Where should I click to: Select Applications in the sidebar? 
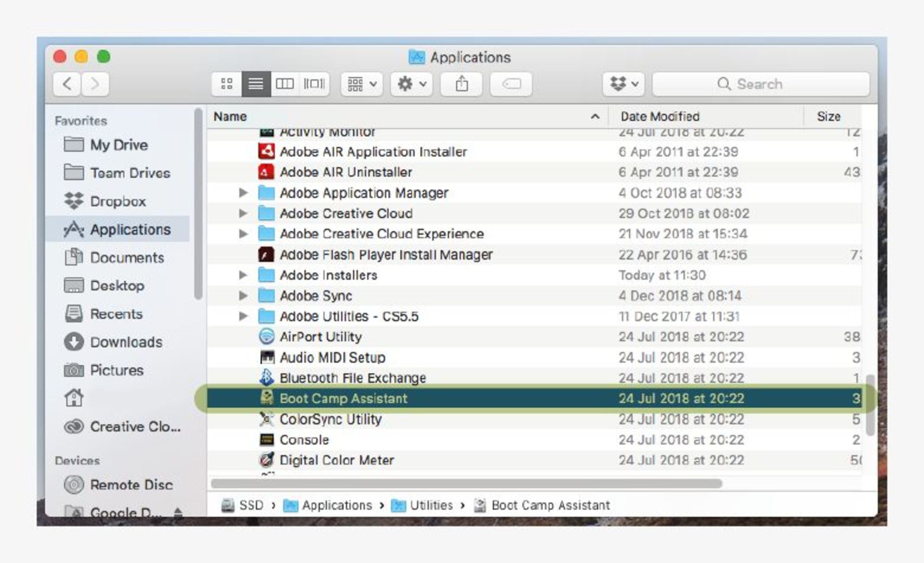pos(118,229)
